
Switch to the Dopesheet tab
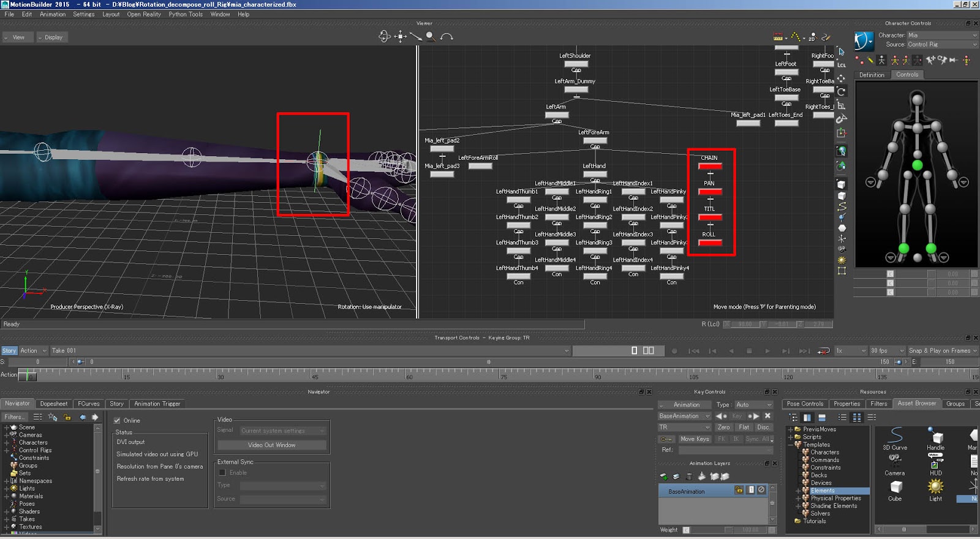click(x=54, y=404)
